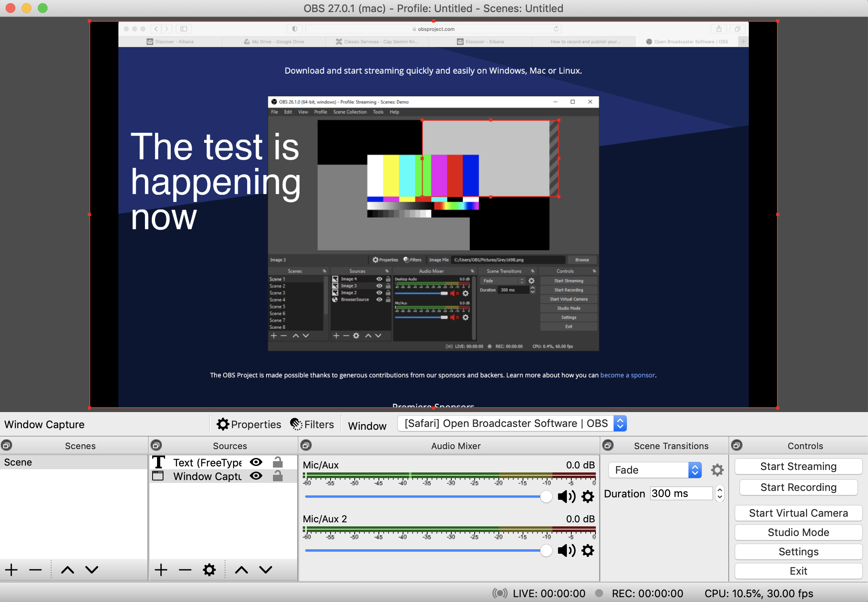Move the selected source down
The width and height of the screenshot is (868, 602).
(x=266, y=570)
